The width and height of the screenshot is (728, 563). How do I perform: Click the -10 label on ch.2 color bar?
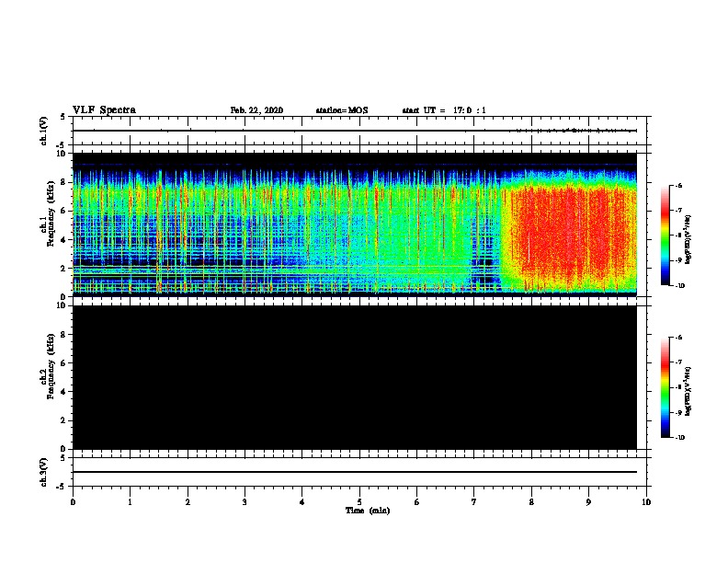(679, 438)
